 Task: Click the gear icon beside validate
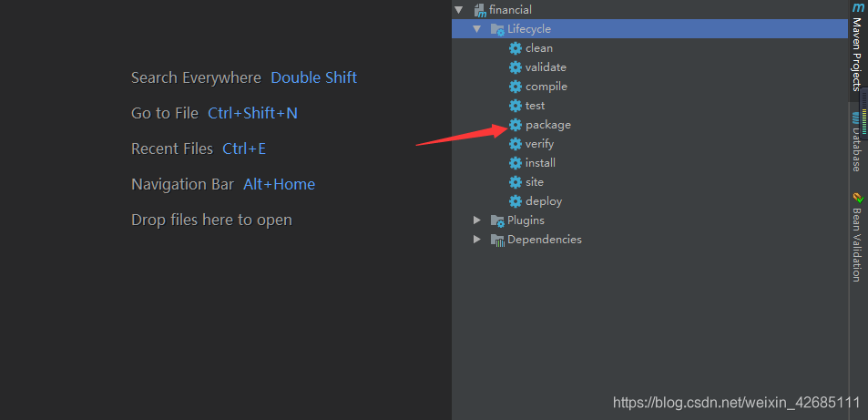click(516, 67)
